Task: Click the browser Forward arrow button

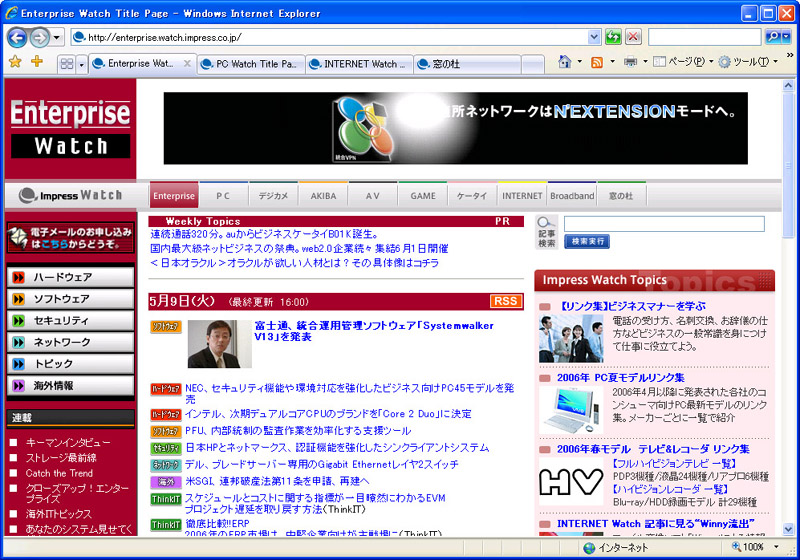Action: pos(39,37)
